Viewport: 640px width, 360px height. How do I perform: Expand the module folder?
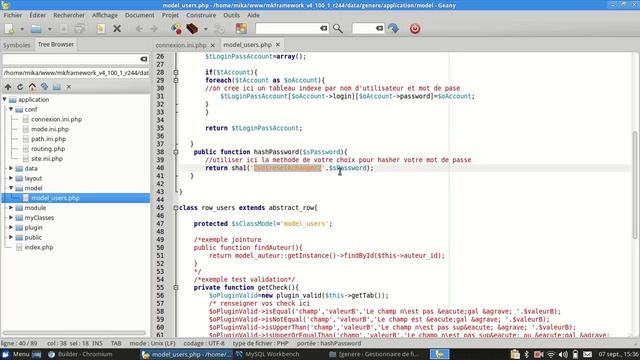11,207
